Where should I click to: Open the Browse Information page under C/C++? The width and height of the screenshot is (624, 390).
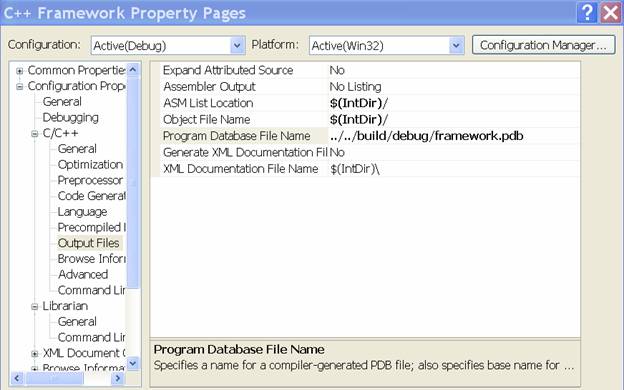92,259
